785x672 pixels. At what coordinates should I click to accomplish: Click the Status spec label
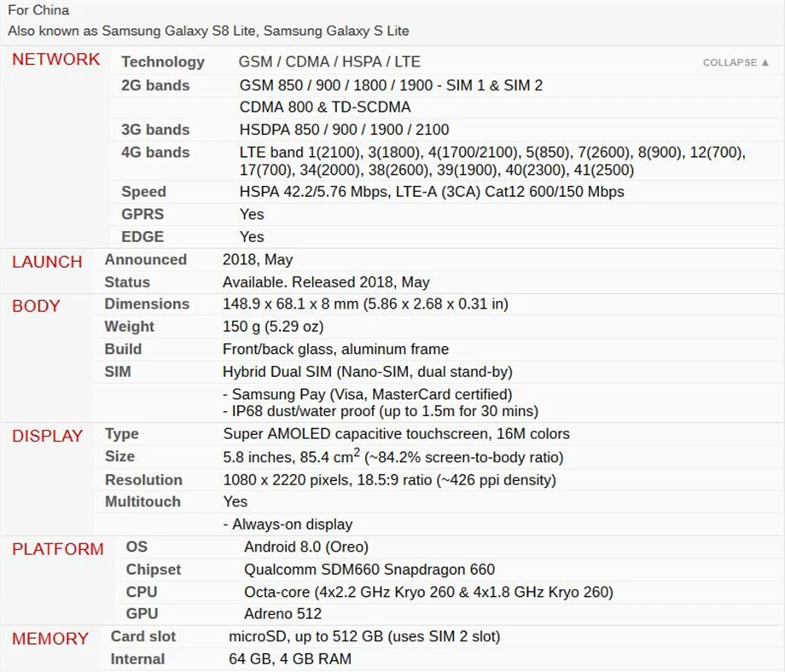point(127,282)
